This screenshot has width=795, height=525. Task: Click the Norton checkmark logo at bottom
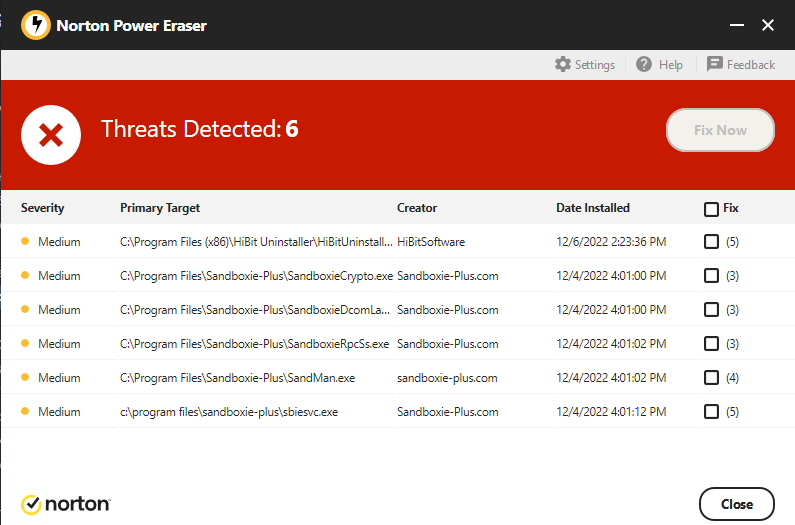(x=31, y=504)
